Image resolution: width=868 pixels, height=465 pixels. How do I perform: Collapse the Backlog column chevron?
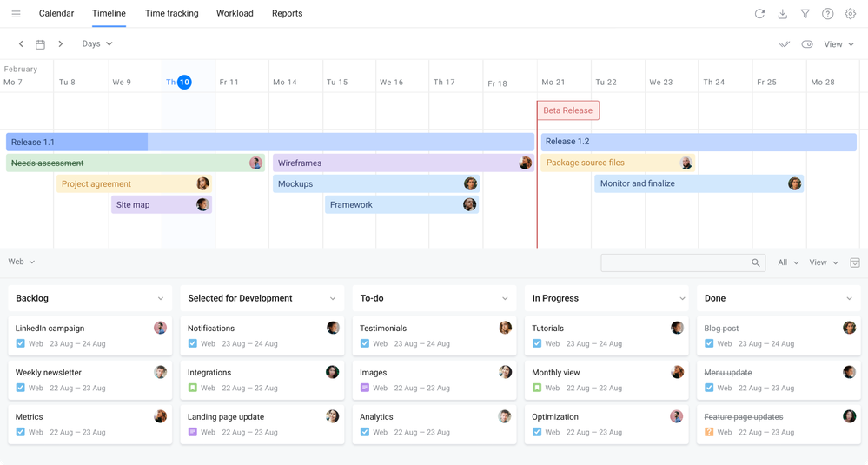pyautogui.click(x=161, y=298)
